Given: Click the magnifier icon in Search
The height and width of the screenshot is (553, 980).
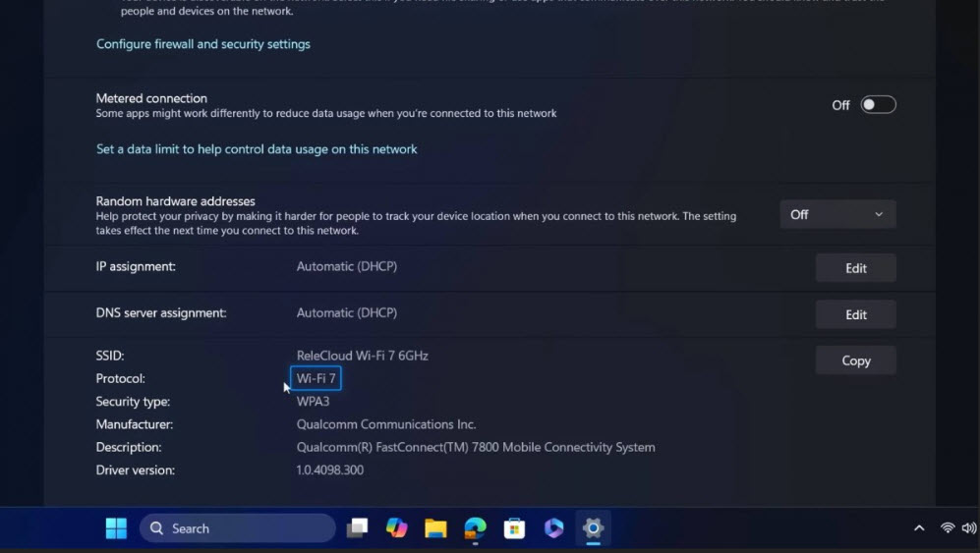Looking at the screenshot, I should click(156, 528).
